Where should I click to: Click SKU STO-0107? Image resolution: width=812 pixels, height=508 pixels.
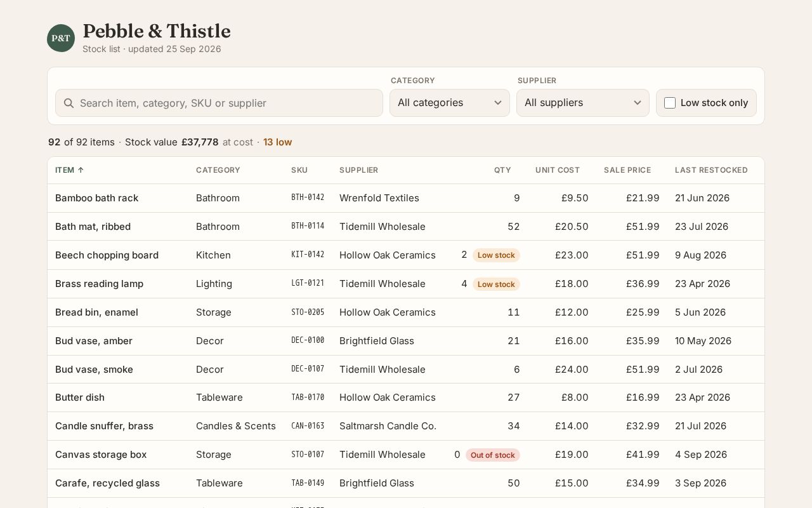[308, 454]
